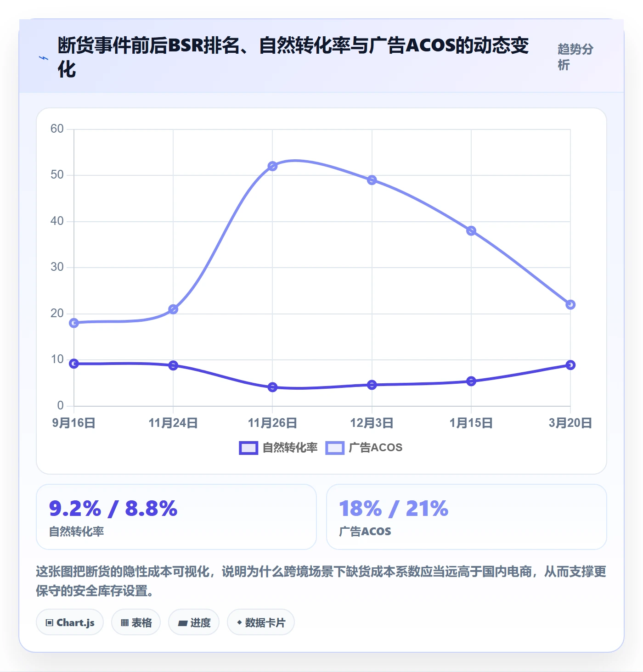Viewport: 643px width, 672px height.
Task: Select the 自然转化率 data point at 9月16日
Action: [74, 364]
